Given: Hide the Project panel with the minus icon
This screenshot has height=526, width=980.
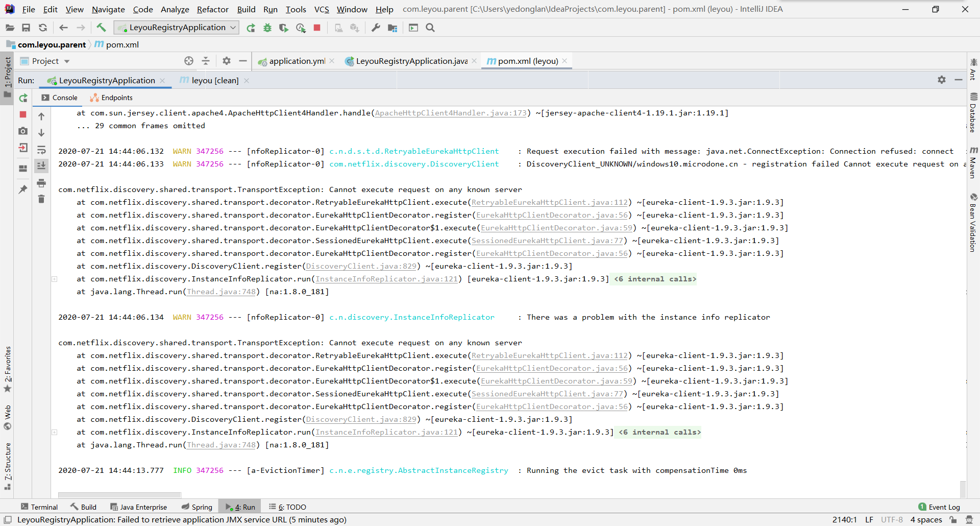Looking at the screenshot, I should [243, 61].
